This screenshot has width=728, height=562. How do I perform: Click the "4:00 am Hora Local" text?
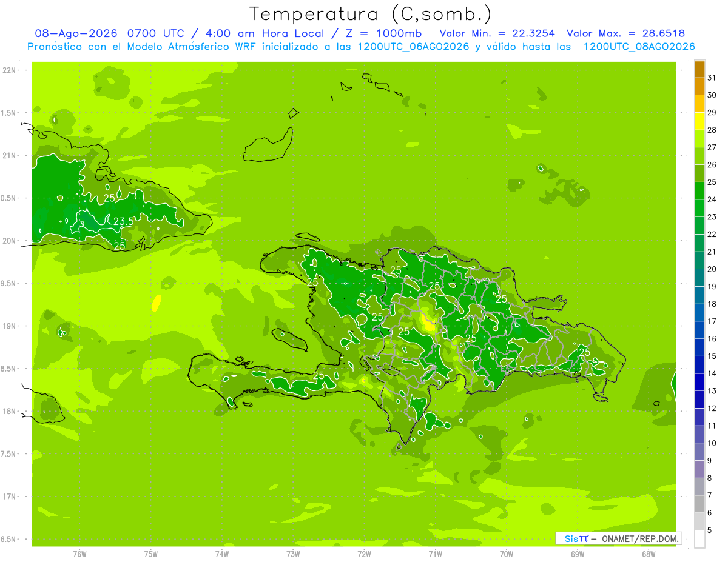(263, 33)
